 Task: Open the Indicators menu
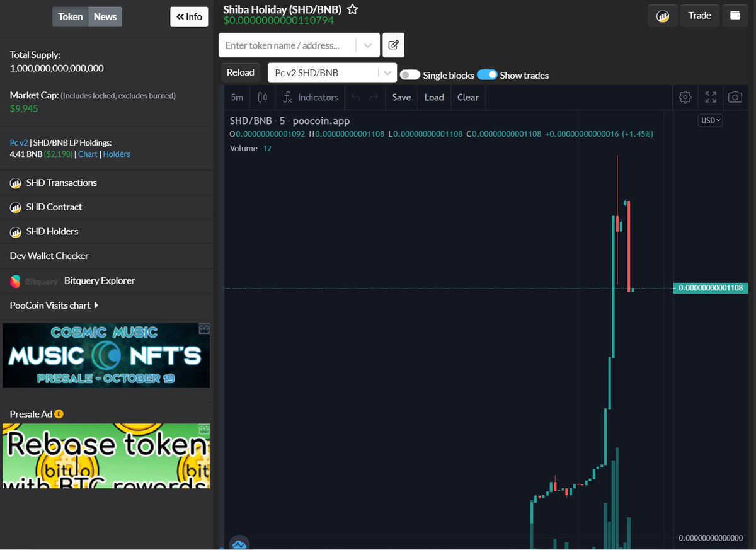pos(311,97)
